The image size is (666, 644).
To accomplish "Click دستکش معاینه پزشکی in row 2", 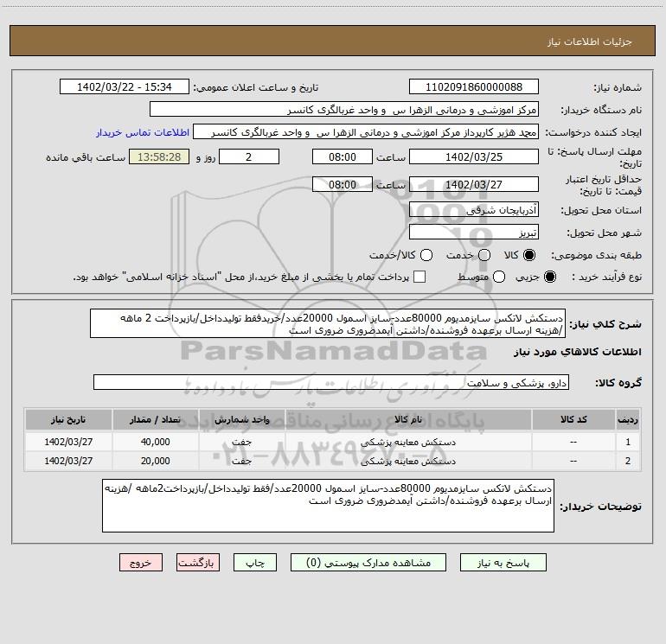I will [x=408, y=461].
